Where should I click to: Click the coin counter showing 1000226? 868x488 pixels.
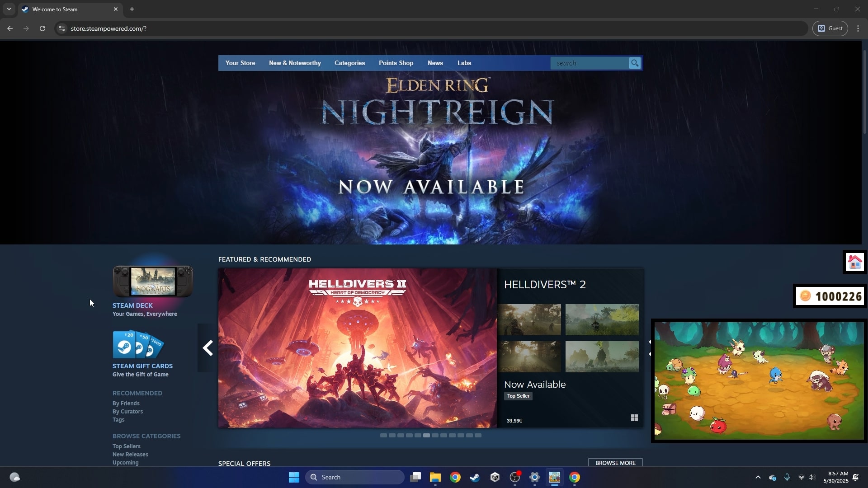pos(830,296)
